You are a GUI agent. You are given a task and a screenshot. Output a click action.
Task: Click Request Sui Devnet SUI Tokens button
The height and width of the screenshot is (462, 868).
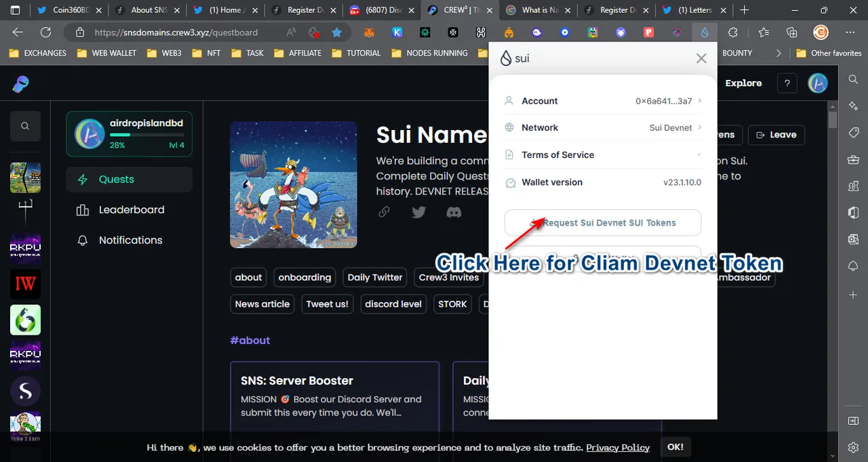click(603, 222)
